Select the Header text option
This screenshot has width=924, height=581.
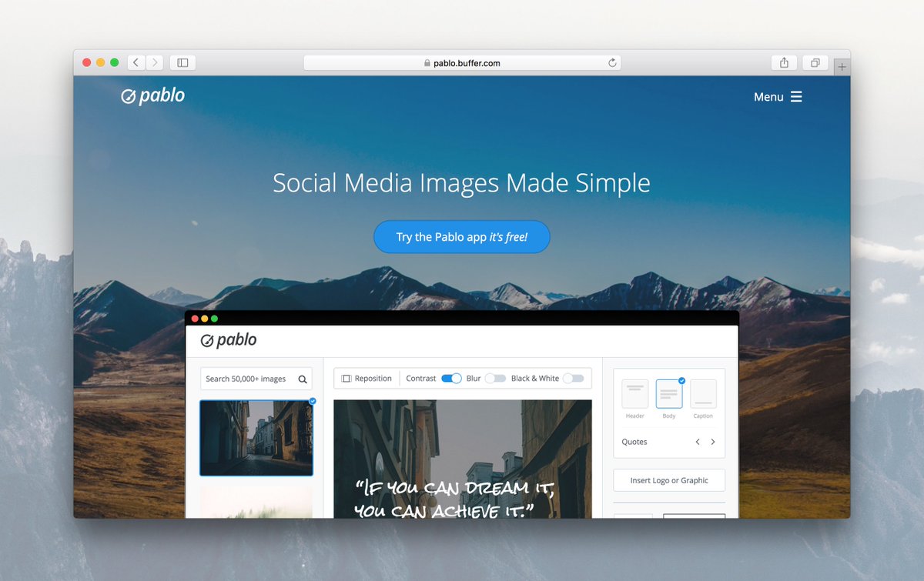[635, 399]
